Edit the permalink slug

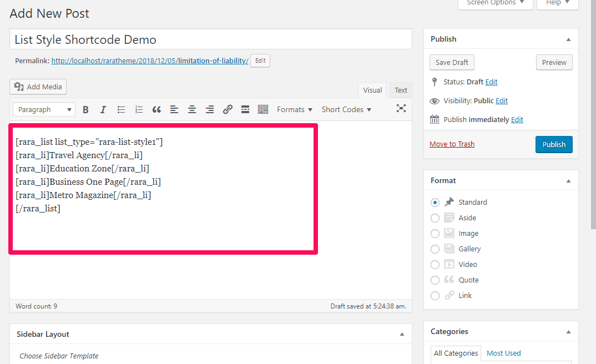click(260, 61)
